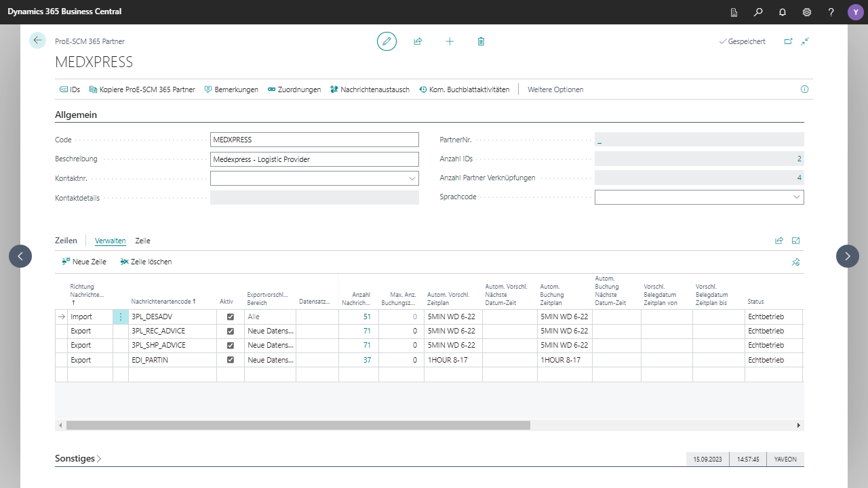Click the Status column header

tap(755, 301)
